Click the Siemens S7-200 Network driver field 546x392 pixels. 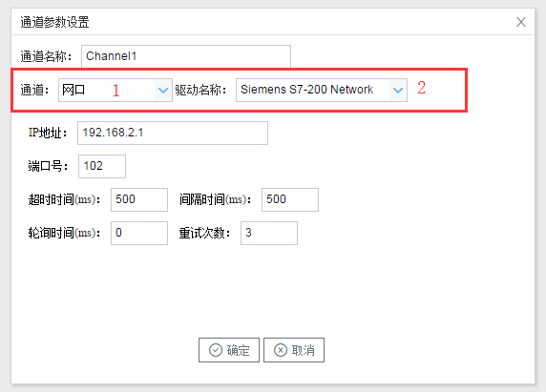(x=322, y=91)
